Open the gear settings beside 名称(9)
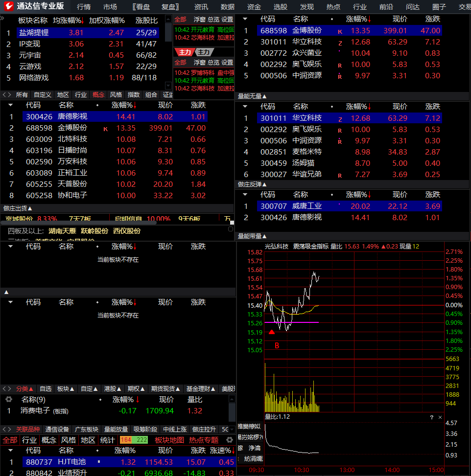The width and height of the screenshot is (471, 476). pos(9,400)
